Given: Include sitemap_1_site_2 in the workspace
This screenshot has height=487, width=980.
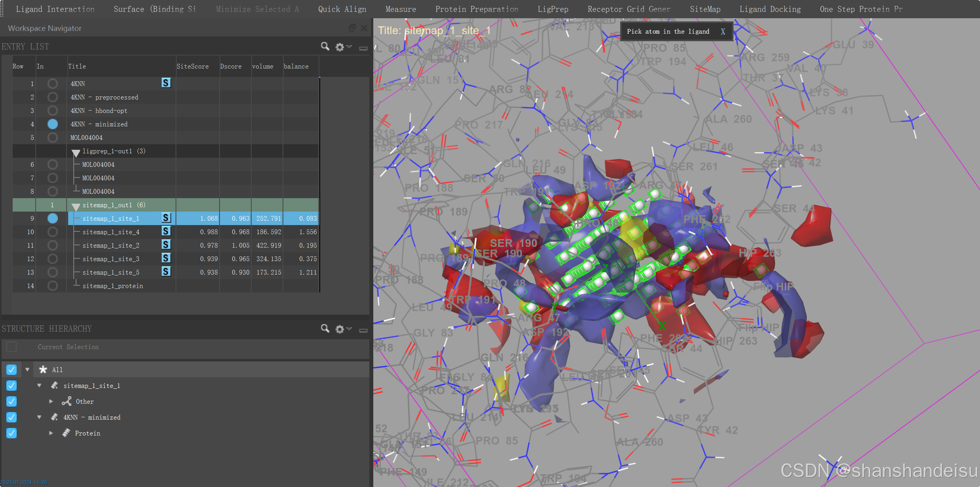Looking at the screenshot, I should [52, 245].
